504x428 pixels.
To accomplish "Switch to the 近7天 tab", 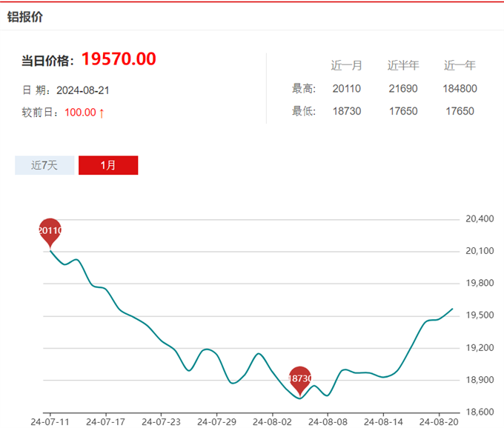I will click(44, 165).
